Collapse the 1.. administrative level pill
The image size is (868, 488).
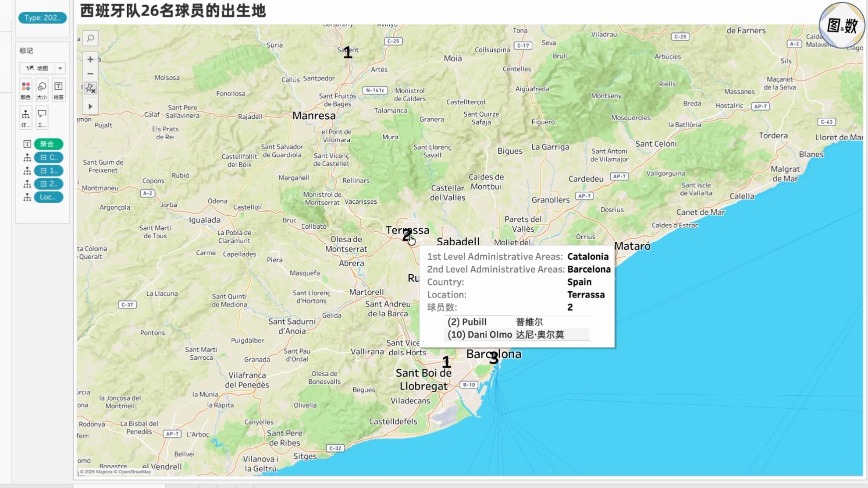(x=43, y=170)
